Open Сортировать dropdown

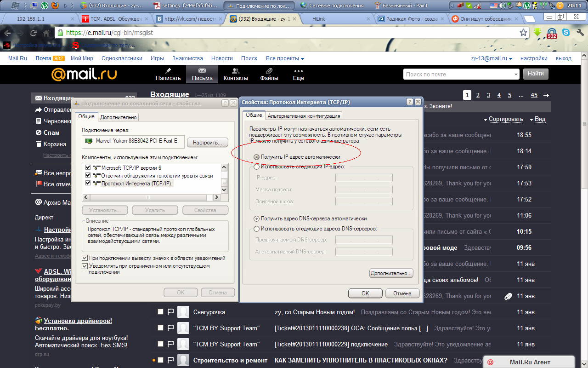point(503,119)
